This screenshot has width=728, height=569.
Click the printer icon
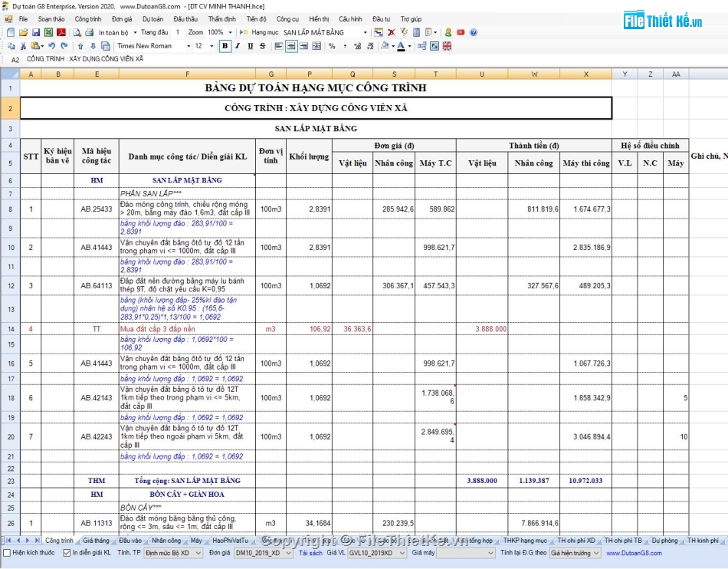(90, 32)
